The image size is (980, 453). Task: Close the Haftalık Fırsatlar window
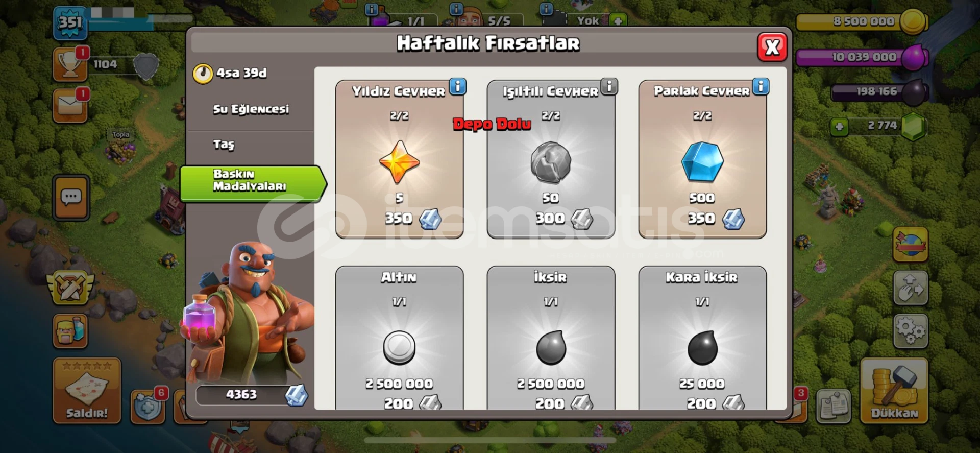coord(772,47)
